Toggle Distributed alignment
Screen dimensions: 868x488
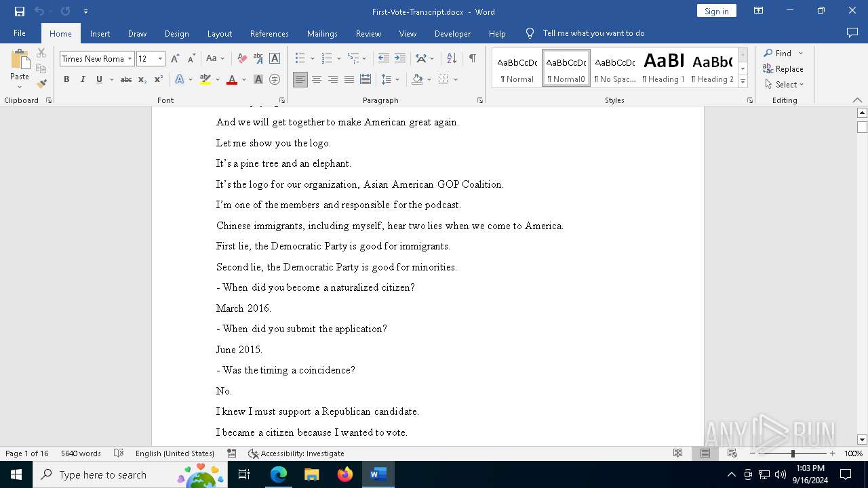coord(366,79)
